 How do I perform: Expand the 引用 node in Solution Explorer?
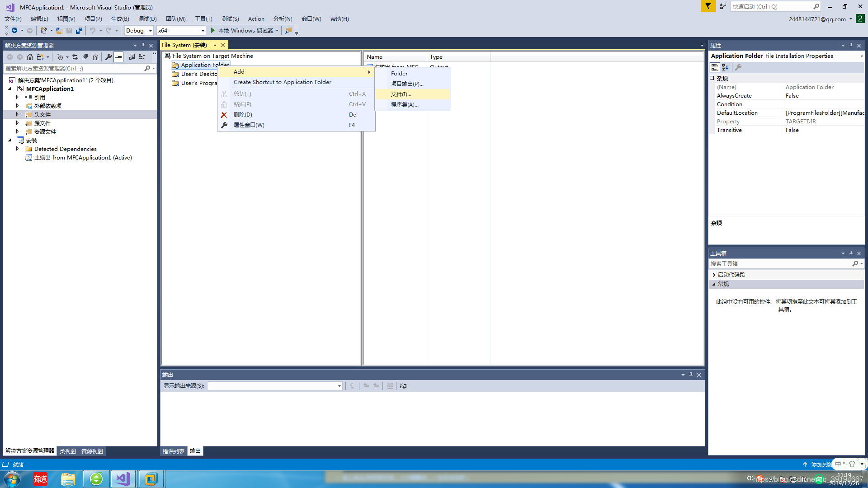tap(18, 97)
